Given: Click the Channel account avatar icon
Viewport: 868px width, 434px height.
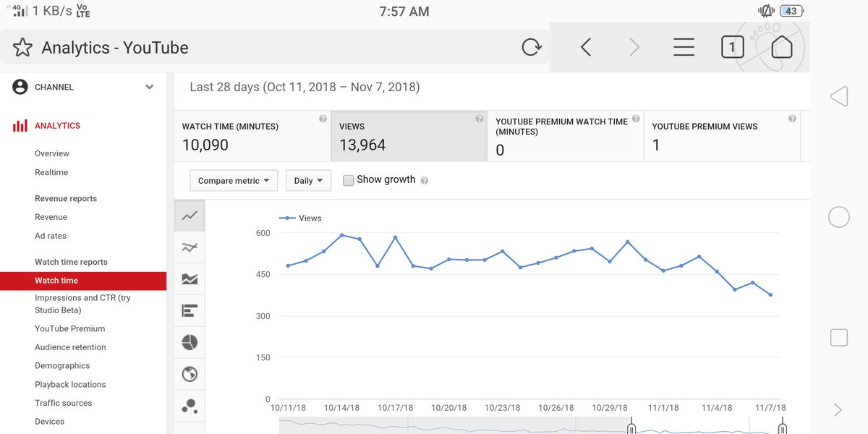Looking at the screenshot, I should [20, 87].
